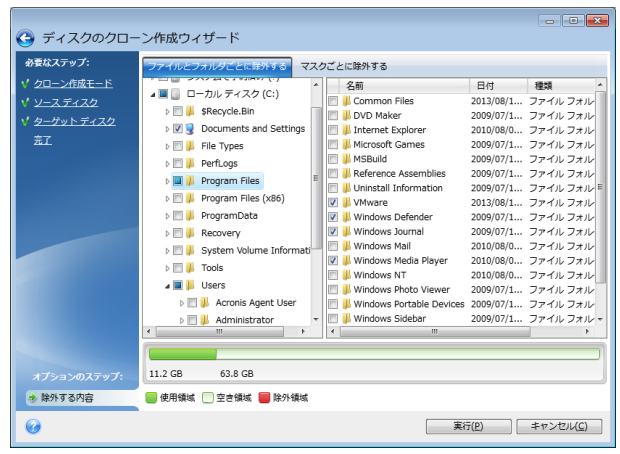This screenshot has width=620, height=454.
Task: Click the Program Files folder icon in tree
Action: (190, 181)
